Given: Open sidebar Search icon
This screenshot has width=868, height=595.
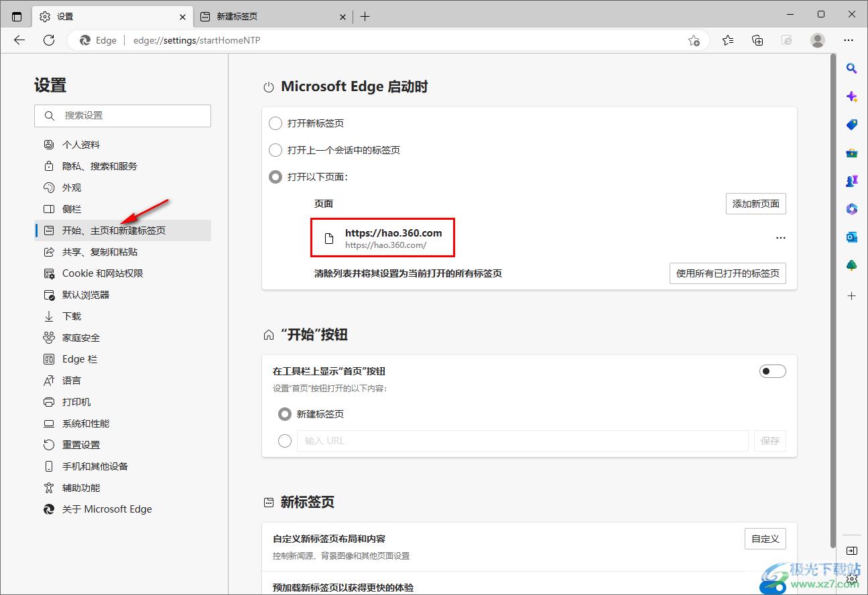Looking at the screenshot, I should pos(851,68).
